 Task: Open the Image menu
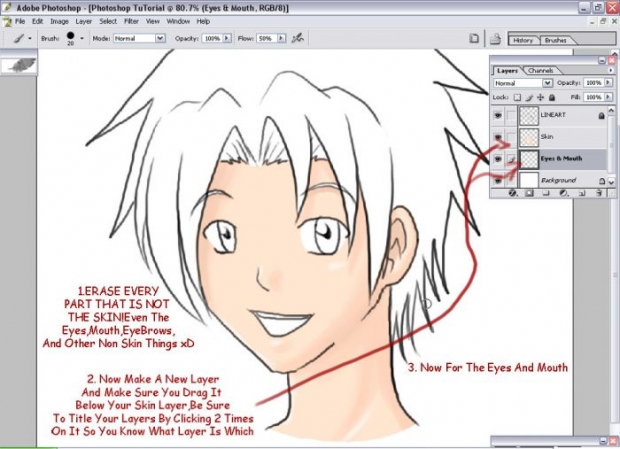(59, 21)
